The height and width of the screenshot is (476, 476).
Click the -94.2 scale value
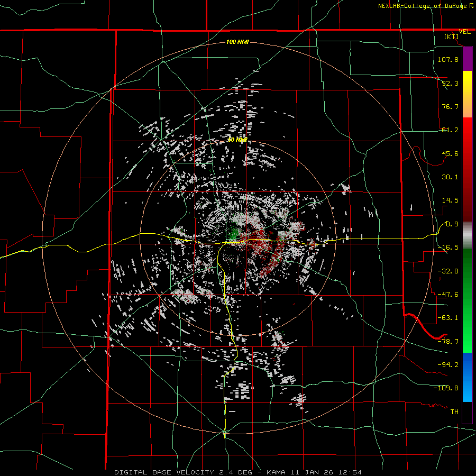coord(448,365)
